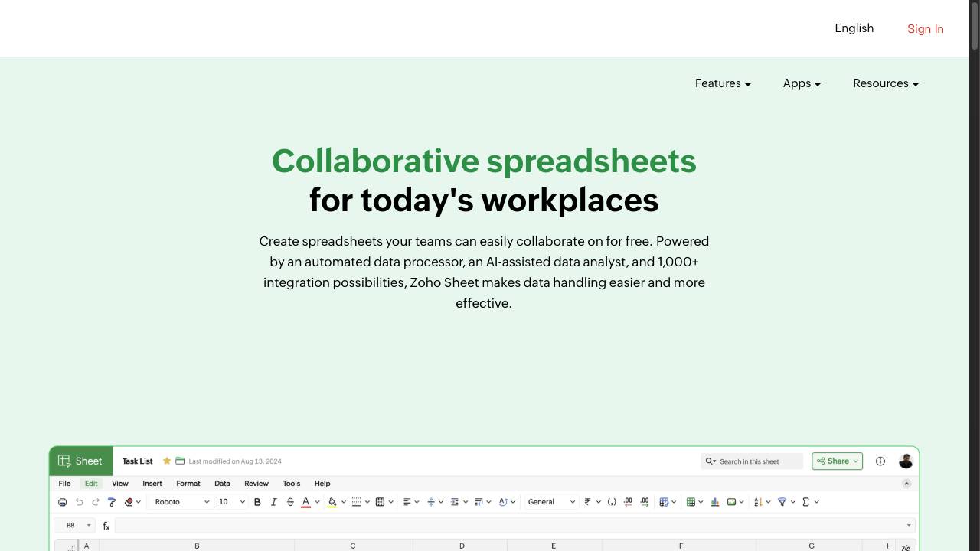Select column header B

click(x=197, y=546)
